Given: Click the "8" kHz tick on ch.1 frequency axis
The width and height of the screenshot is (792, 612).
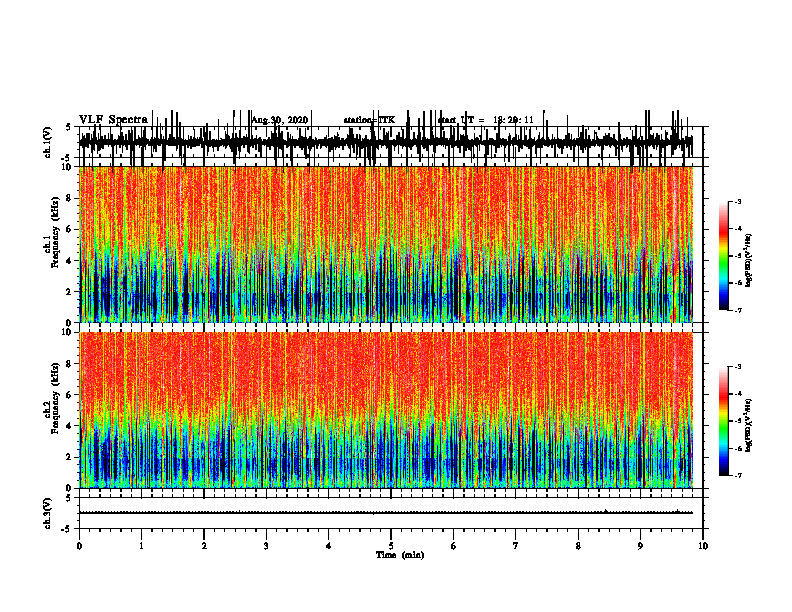Looking at the screenshot, I should tap(69, 198).
